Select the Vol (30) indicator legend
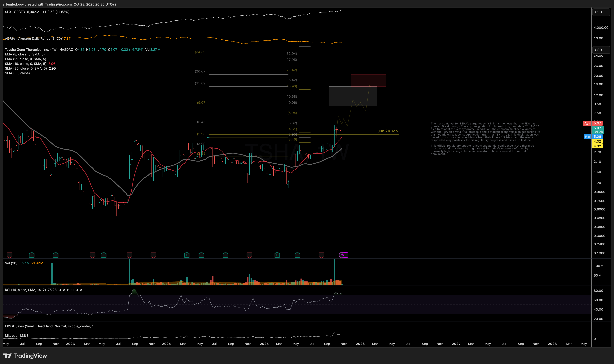The height and width of the screenshot is (364, 614). click(x=11, y=263)
